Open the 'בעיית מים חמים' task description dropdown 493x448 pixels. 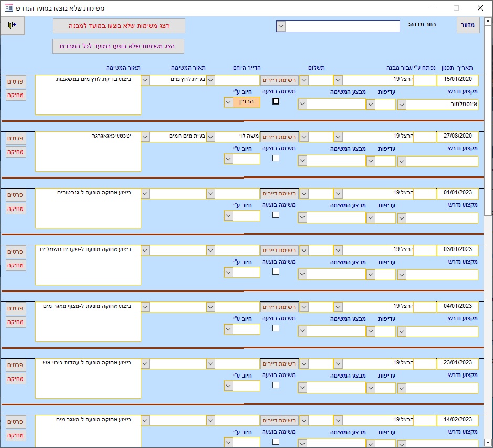coord(145,137)
